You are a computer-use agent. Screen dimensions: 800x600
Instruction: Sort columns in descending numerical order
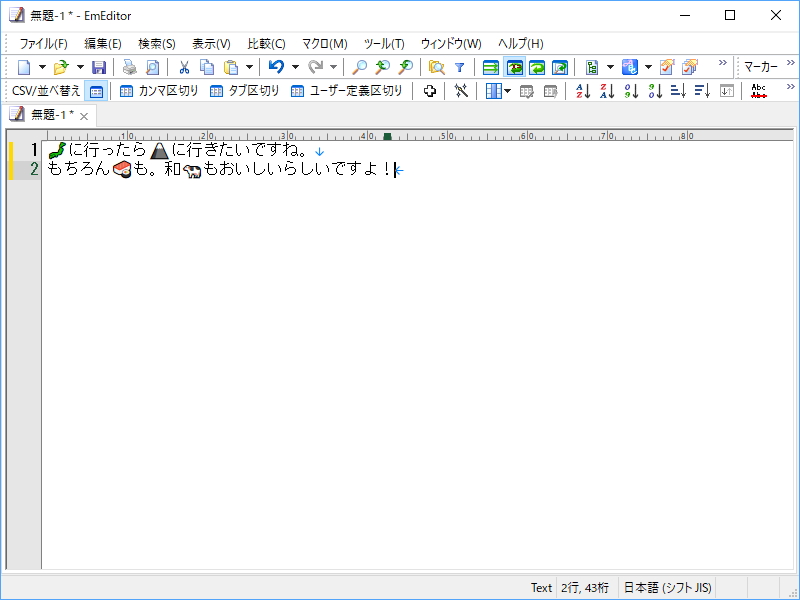pyautogui.click(x=658, y=90)
